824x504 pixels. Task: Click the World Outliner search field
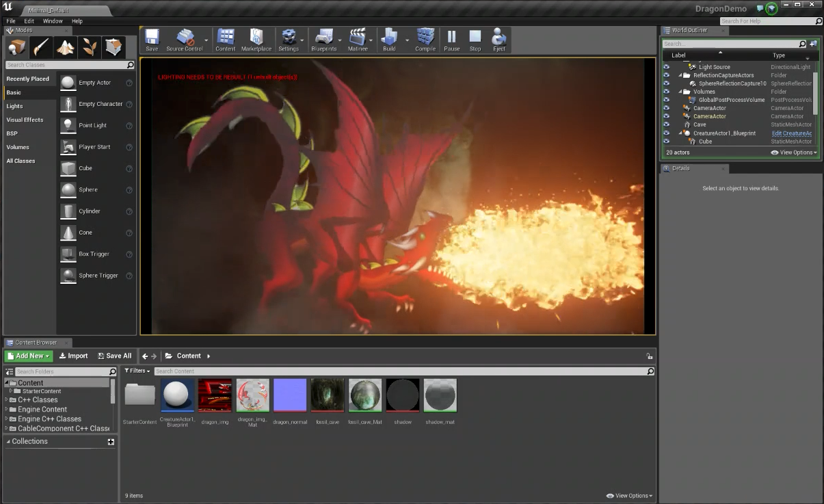coord(735,44)
